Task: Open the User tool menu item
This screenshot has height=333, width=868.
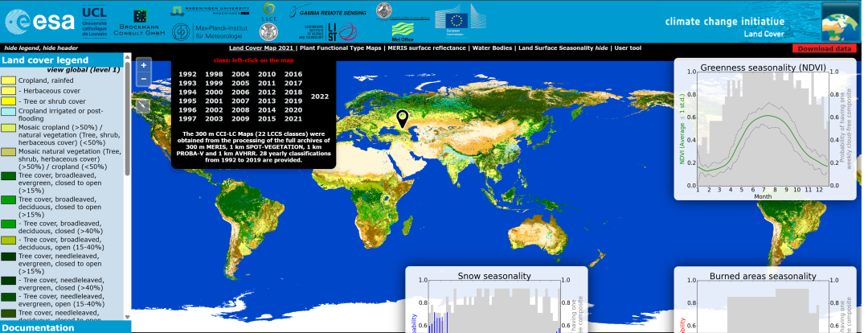Action: click(x=628, y=48)
